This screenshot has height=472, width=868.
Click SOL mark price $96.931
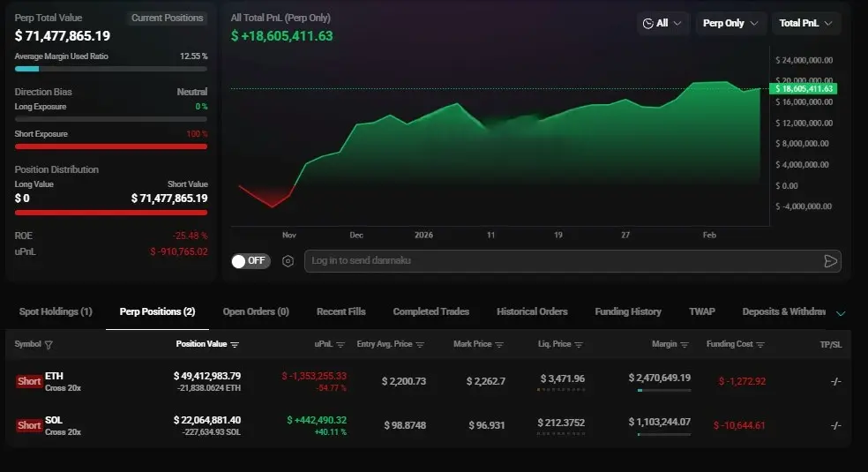487,425
